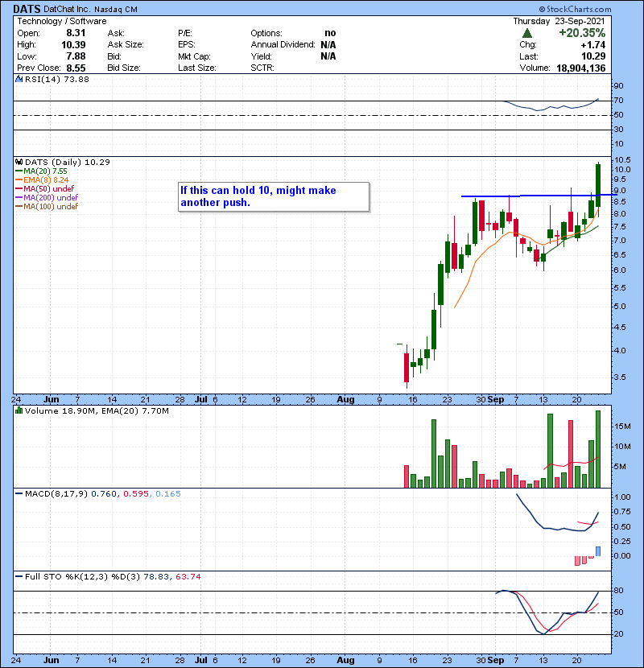The height and width of the screenshot is (668, 644).
Task: Click the green up-arrow change icon
Action: (x=527, y=33)
